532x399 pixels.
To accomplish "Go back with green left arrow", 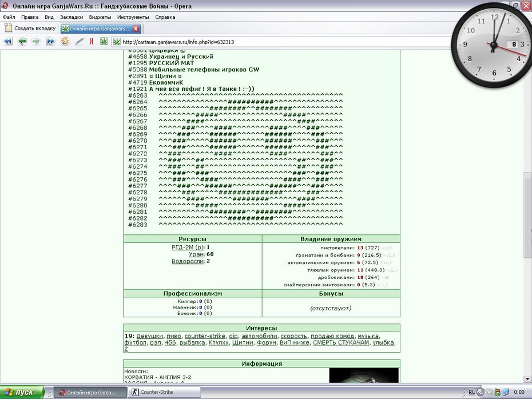I will [22, 42].
